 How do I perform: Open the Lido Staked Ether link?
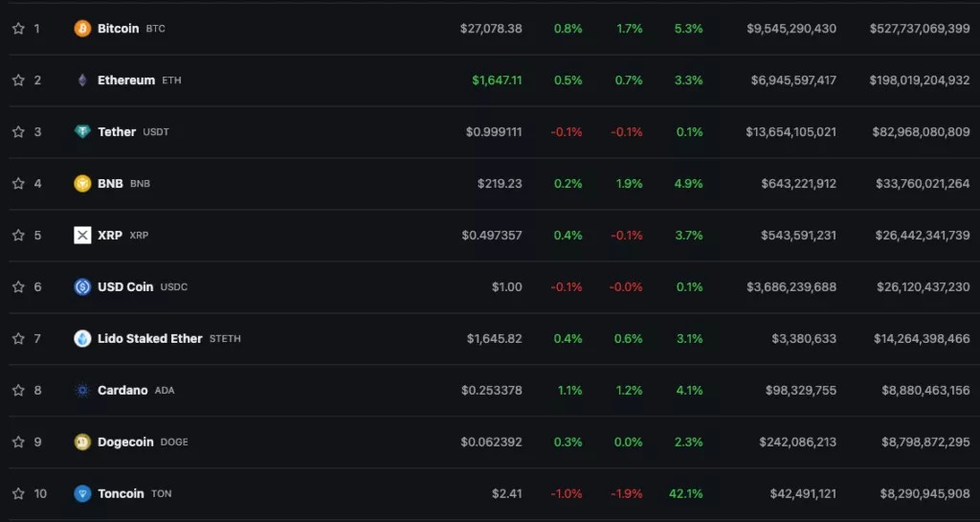(149, 339)
